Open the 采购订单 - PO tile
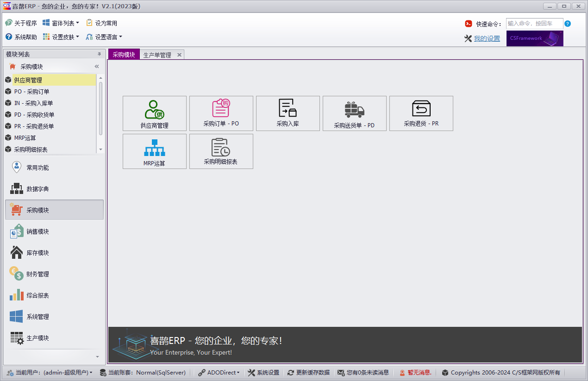Image resolution: width=588 pixels, height=381 pixels. click(x=221, y=113)
